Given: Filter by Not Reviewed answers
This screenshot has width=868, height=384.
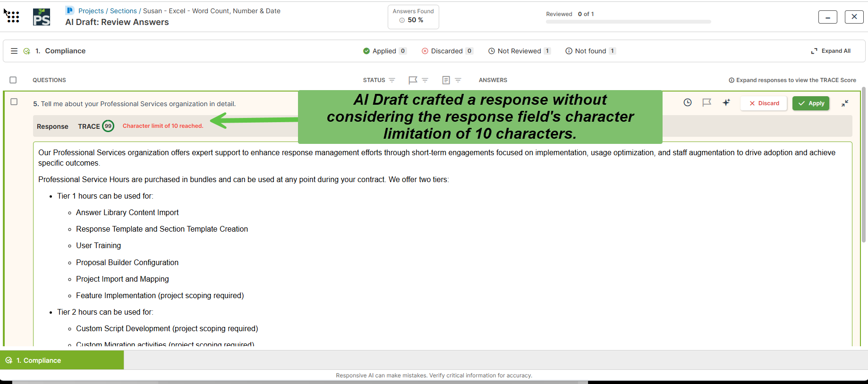Looking at the screenshot, I should (519, 51).
